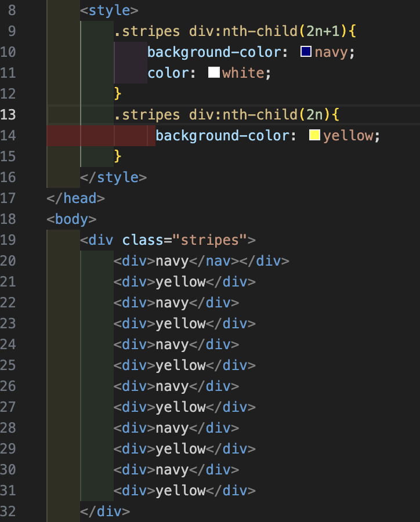
Task: Click the 'yellow' value on line 14
Action: coord(347,136)
